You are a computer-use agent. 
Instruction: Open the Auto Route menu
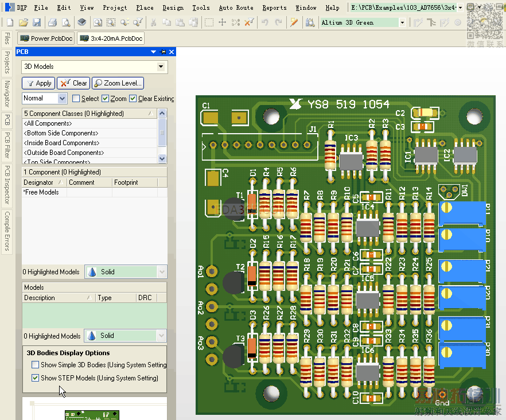point(236,7)
